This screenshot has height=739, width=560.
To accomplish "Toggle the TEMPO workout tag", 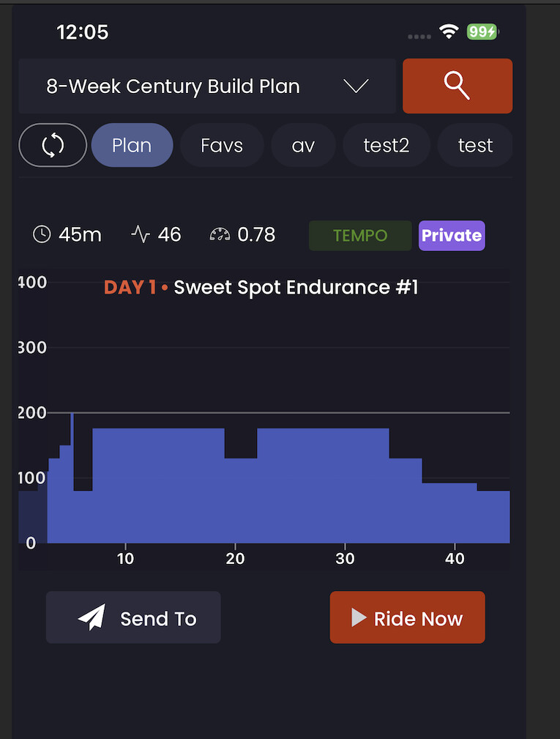I will pos(360,236).
